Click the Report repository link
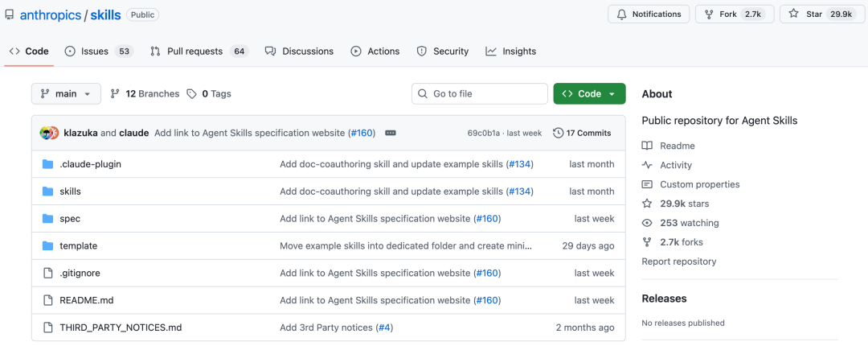The height and width of the screenshot is (346, 868). [x=679, y=262]
